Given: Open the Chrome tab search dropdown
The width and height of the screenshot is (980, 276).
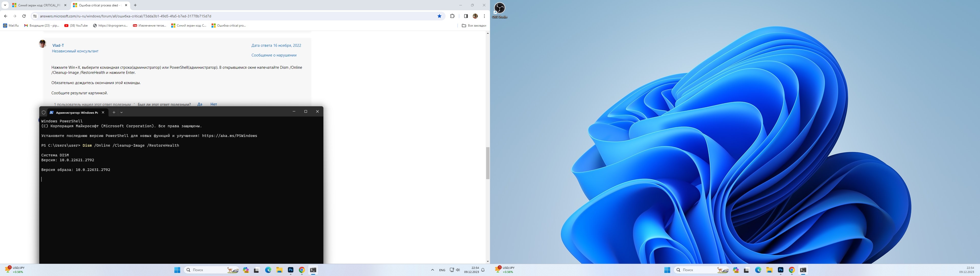Looking at the screenshot, I should [5, 5].
